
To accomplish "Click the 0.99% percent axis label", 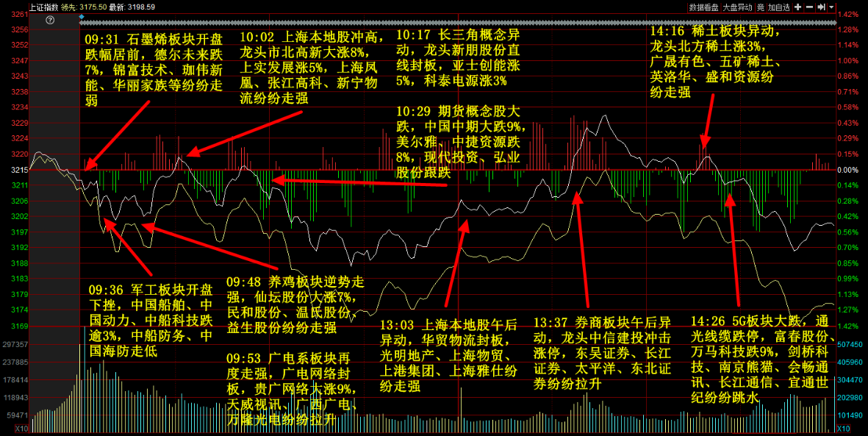I will [847, 279].
